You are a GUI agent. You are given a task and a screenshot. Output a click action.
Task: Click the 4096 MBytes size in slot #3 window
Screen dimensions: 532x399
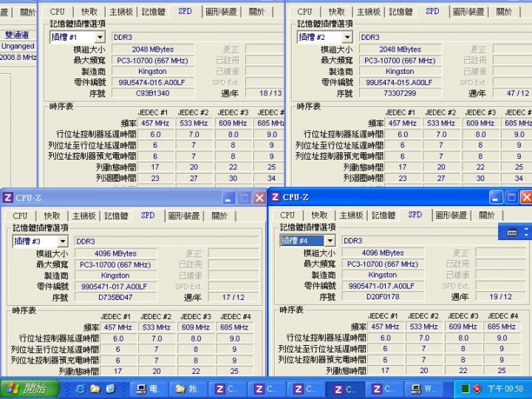[115, 253]
